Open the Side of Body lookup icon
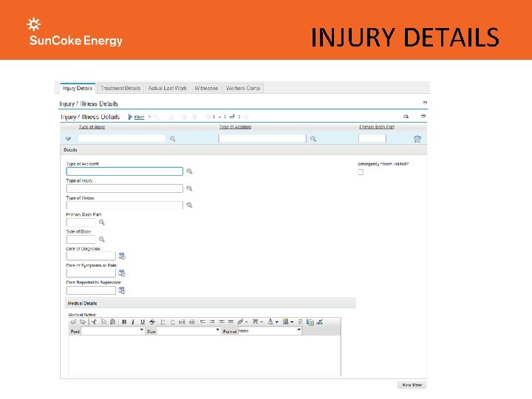Image resolution: width=532 pixels, height=399 pixels. [102, 239]
